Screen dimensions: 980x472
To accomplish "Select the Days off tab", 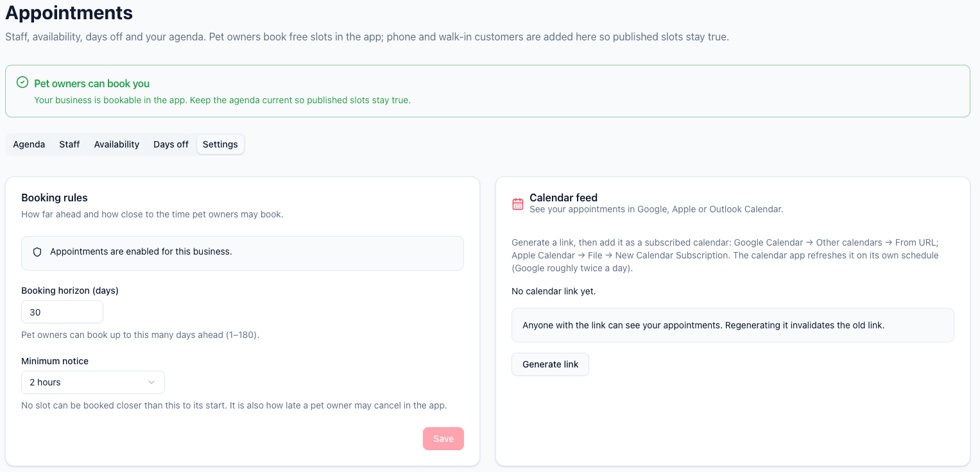I will [171, 144].
